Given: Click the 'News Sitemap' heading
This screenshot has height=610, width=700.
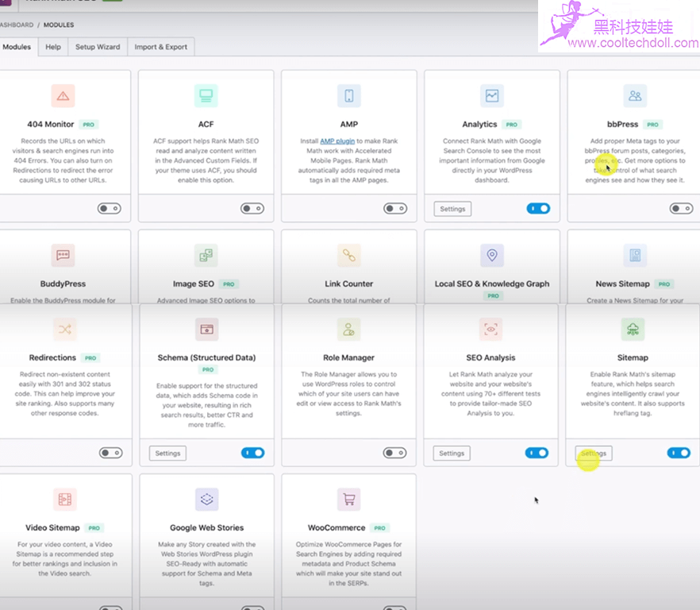Looking at the screenshot, I should 623,284.
